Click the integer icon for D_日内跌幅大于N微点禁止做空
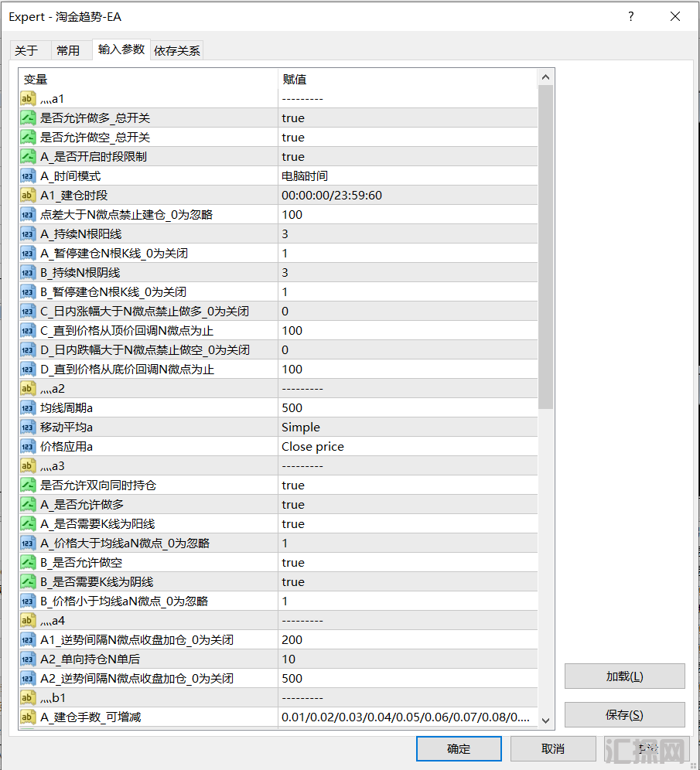Viewport: 700px width, 770px height. tap(28, 350)
